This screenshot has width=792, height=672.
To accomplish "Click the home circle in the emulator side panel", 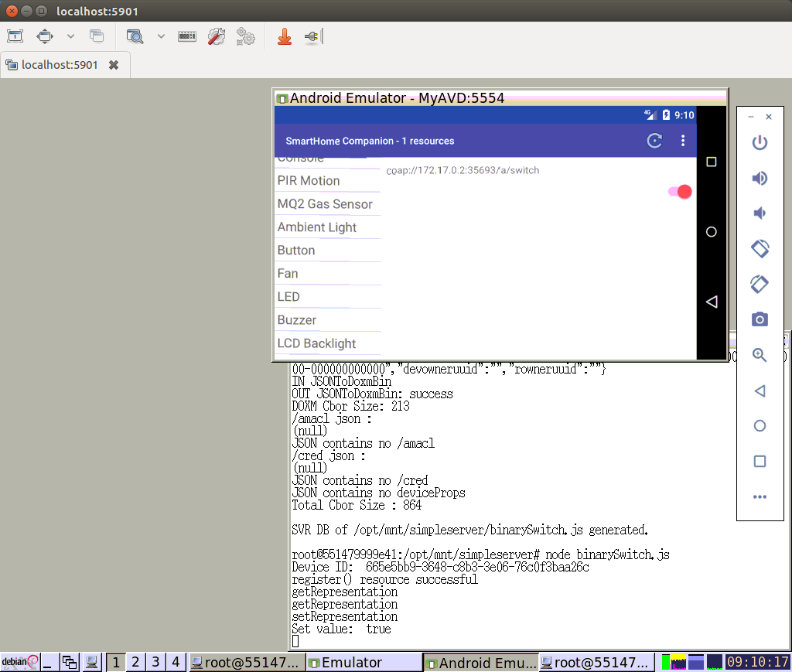I will 760,425.
